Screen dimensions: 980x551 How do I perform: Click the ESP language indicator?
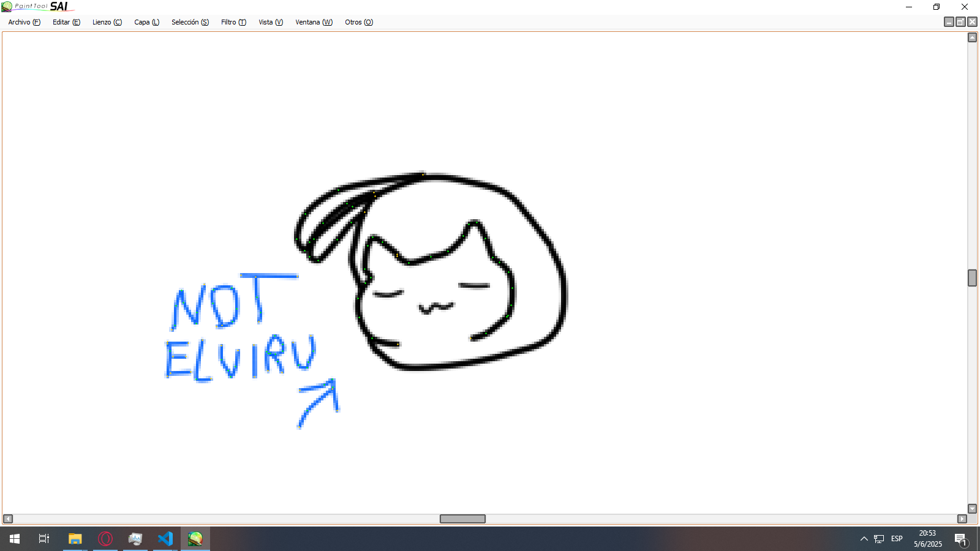[897, 539]
